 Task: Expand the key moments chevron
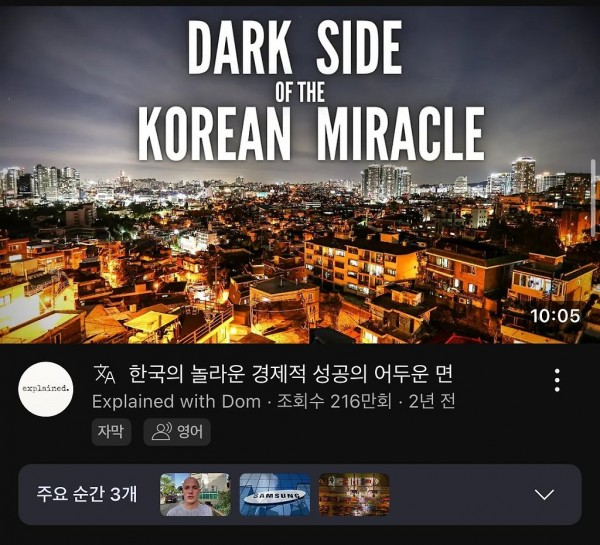point(544,494)
